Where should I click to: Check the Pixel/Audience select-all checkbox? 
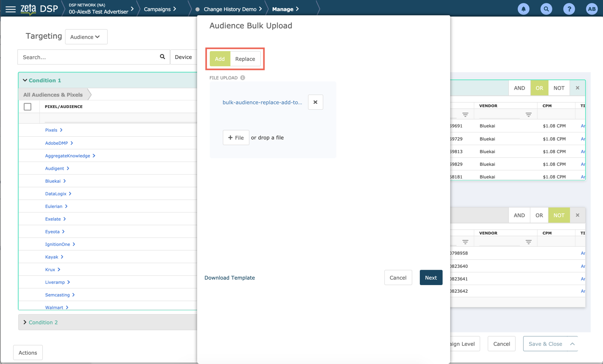click(x=27, y=107)
